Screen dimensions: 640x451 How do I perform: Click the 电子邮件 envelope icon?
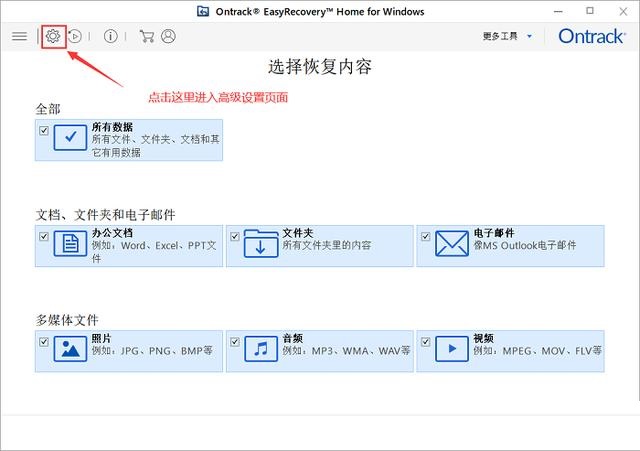tap(451, 243)
